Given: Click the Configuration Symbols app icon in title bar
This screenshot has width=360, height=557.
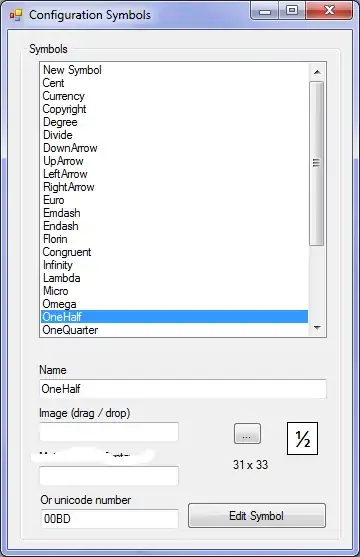Looking at the screenshot, I should (x=16, y=15).
